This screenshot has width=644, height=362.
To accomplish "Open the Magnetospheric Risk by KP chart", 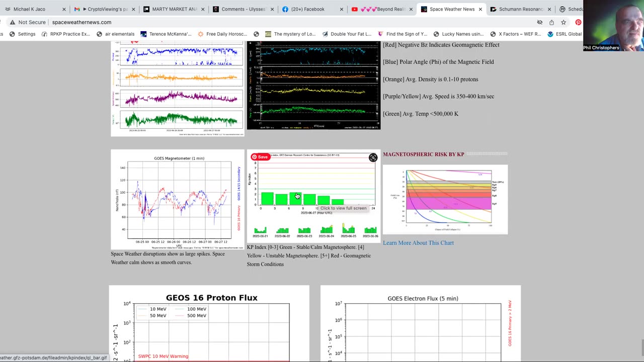I will coord(445,199).
